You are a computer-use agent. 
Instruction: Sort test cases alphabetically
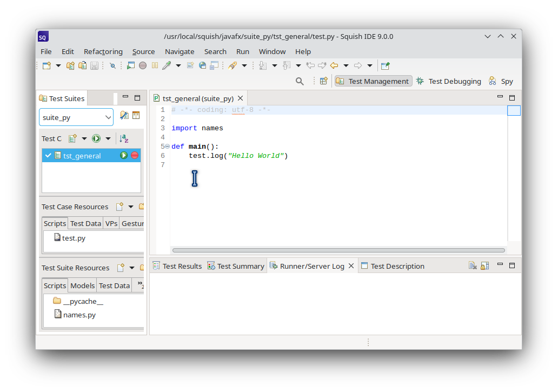coord(123,138)
